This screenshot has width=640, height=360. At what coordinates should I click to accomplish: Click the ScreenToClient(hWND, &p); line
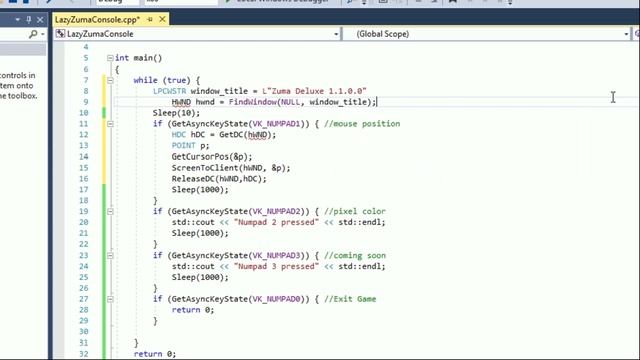(231, 168)
